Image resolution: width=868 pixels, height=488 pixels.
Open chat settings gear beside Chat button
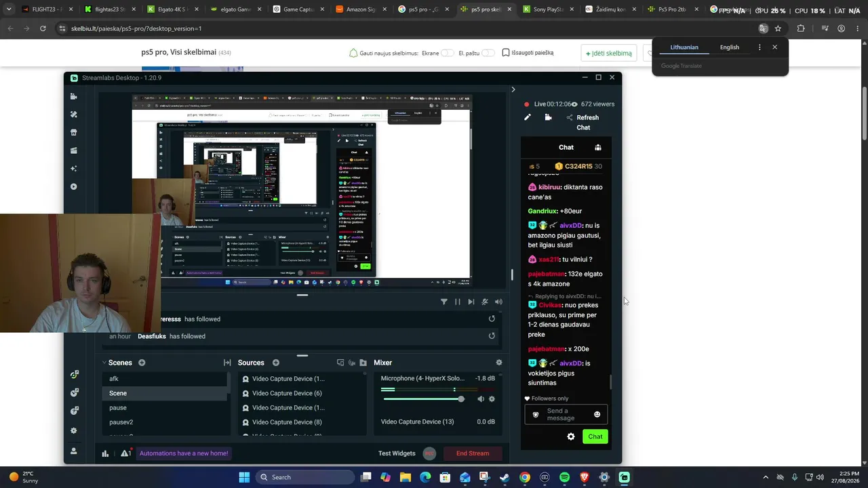pyautogui.click(x=570, y=436)
